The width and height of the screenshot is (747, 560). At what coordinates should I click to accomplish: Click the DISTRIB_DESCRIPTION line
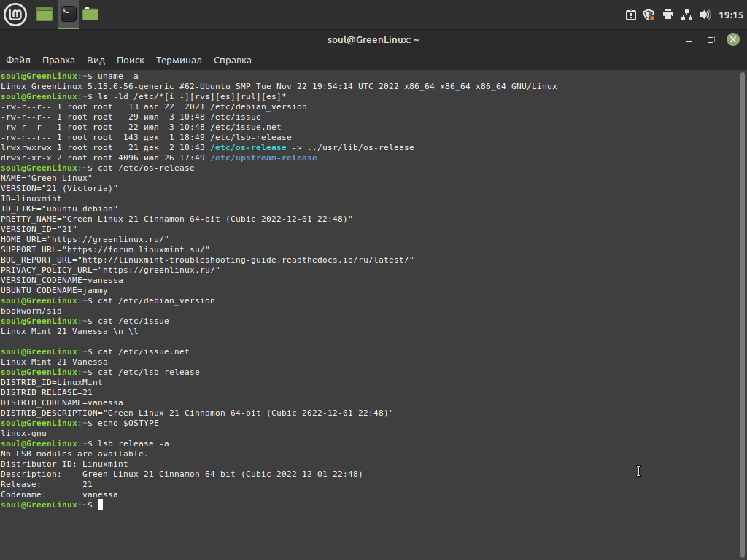pyautogui.click(x=197, y=413)
